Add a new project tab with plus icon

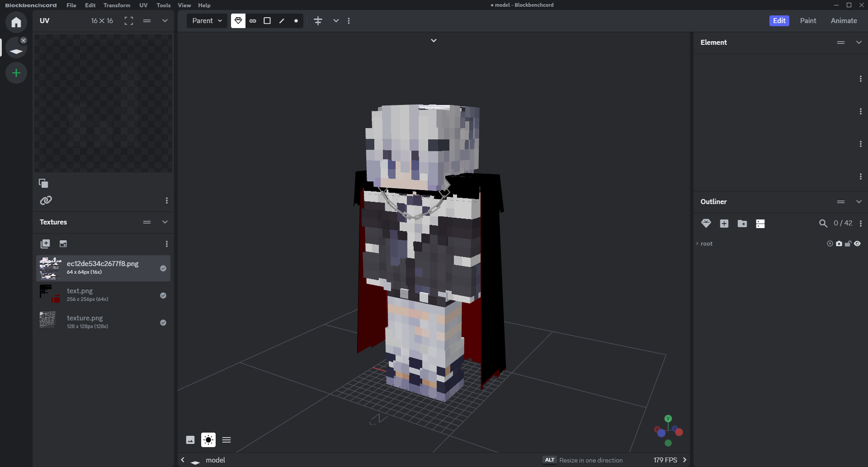16,73
